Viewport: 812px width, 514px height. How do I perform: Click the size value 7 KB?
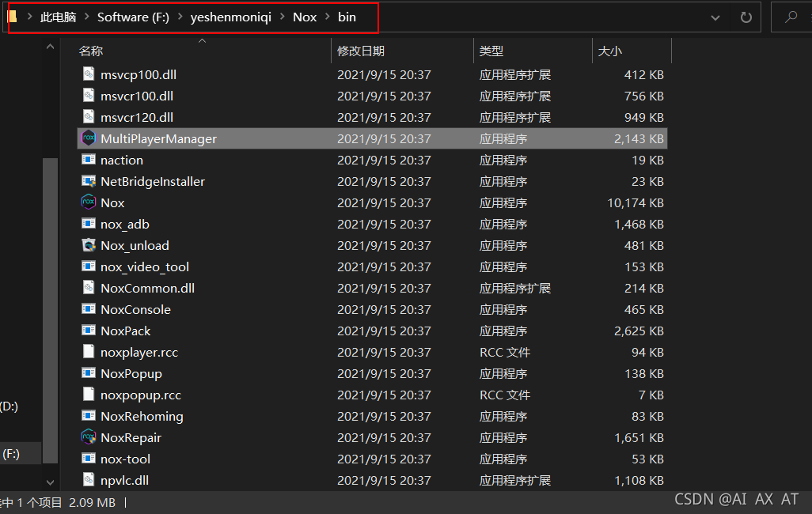[651, 395]
